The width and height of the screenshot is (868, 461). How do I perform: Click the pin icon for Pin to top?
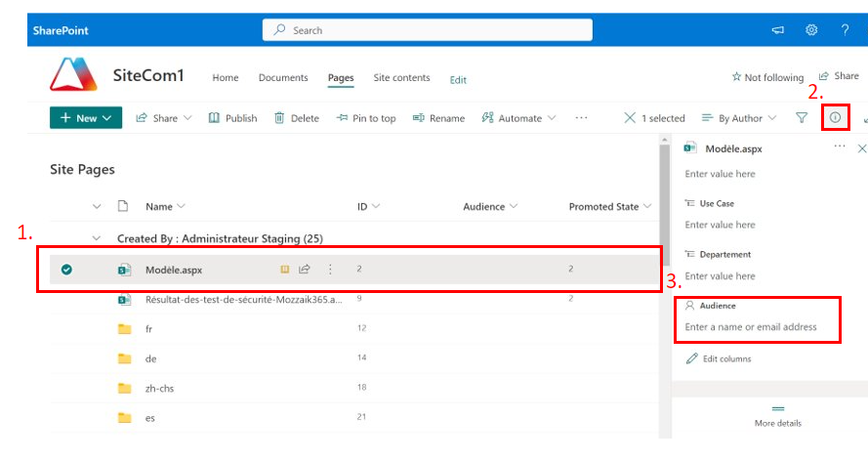342,118
